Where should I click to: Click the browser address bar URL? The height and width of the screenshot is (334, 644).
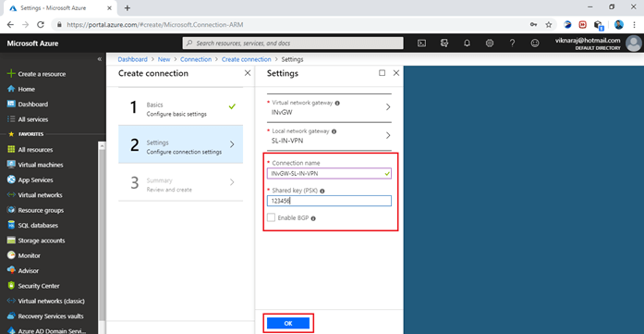pos(155,25)
